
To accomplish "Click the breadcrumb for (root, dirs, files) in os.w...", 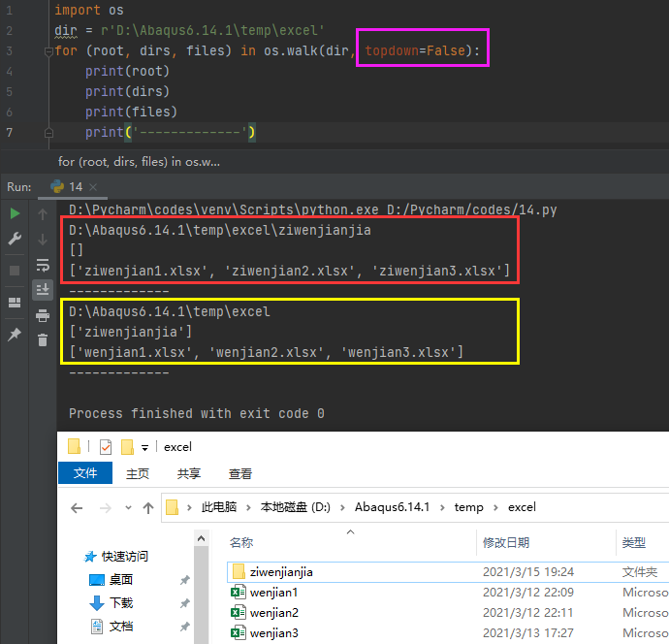I will 139,162.
